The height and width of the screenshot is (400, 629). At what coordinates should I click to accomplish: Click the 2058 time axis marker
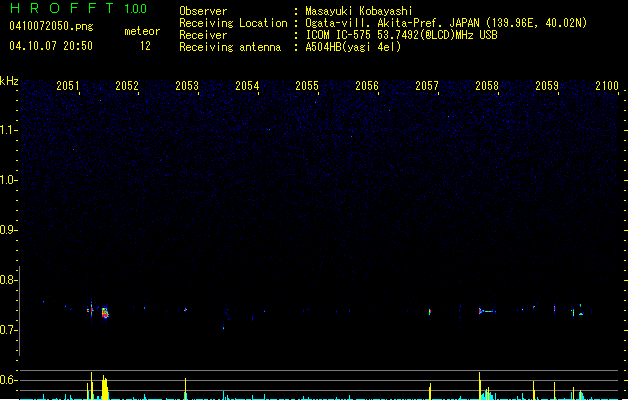point(487,85)
